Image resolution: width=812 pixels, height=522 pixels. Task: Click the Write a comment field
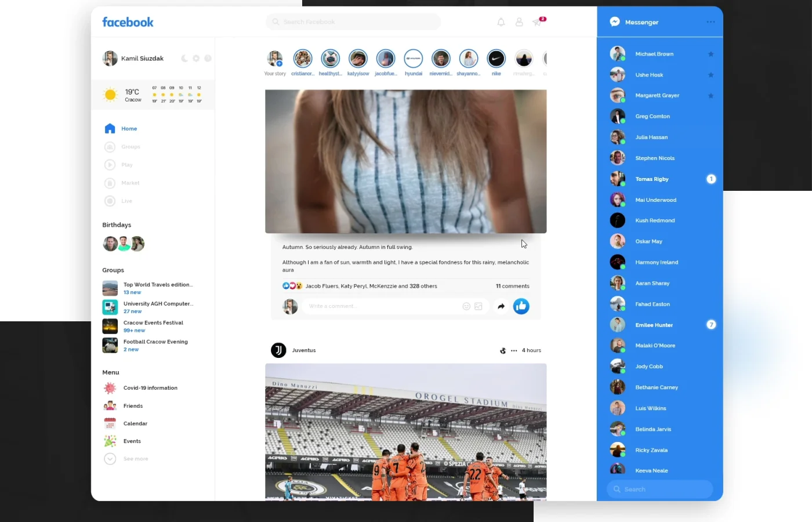[396, 306]
